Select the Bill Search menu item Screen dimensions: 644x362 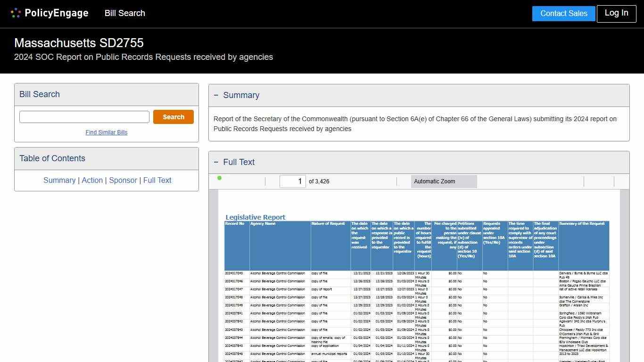124,13
